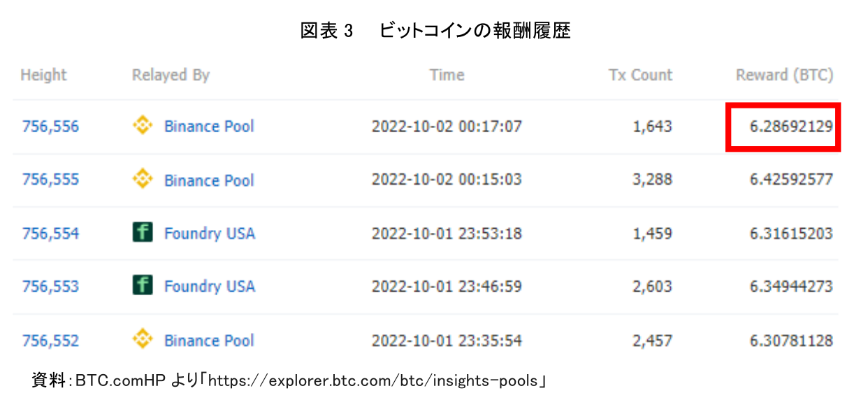Image resolution: width=868 pixels, height=414 pixels.
Task: Open block height 756,554 link
Action: (x=50, y=234)
